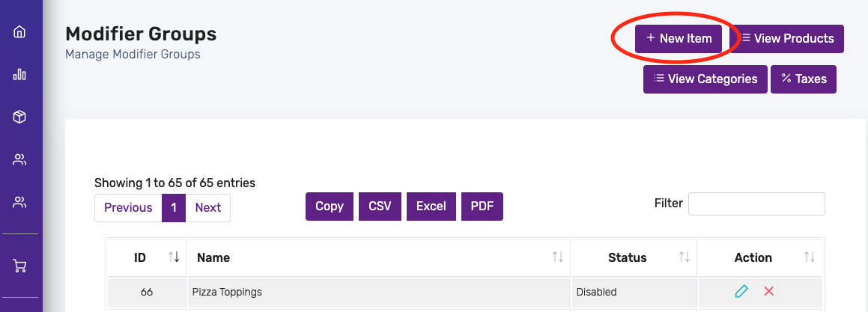Image resolution: width=868 pixels, height=312 pixels.
Task: Delete Pizza Toppings with red X icon
Action: point(768,291)
